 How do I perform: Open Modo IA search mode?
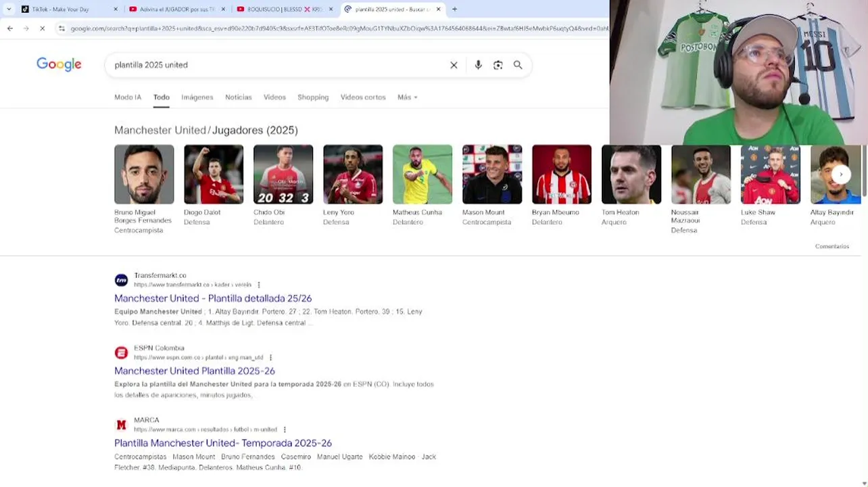pos(128,97)
